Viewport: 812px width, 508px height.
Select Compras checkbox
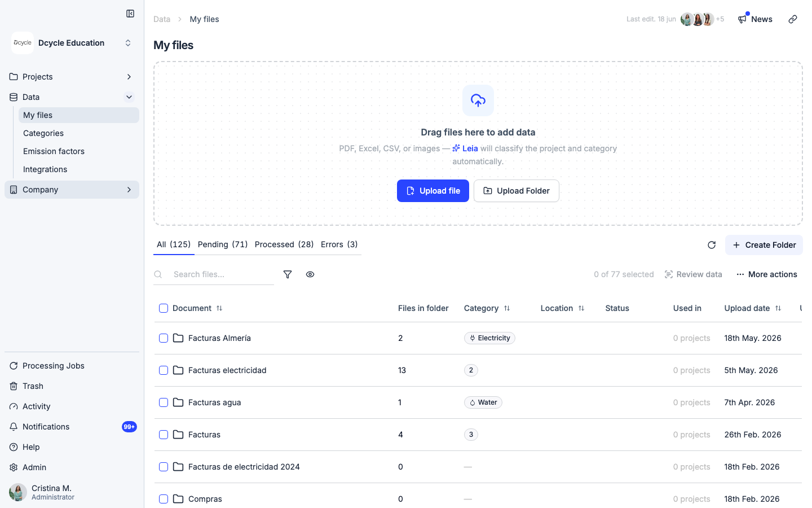pyautogui.click(x=164, y=499)
